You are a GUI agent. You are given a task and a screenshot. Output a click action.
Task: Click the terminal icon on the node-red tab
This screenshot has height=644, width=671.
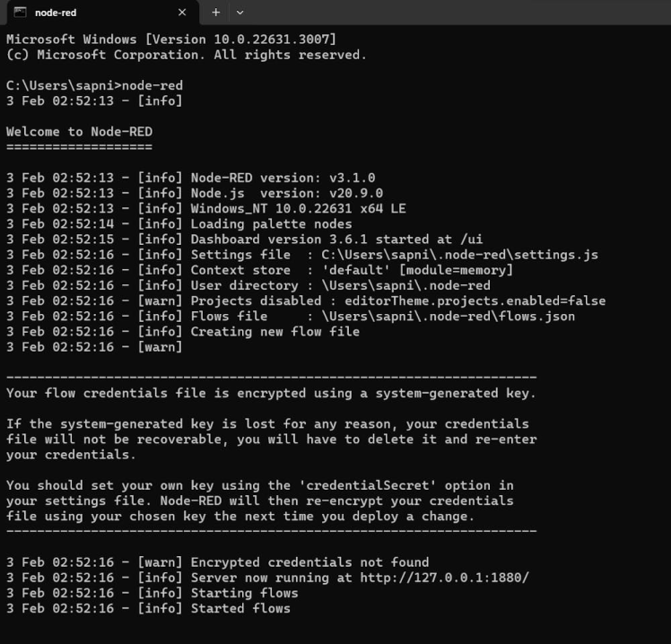click(x=19, y=13)
